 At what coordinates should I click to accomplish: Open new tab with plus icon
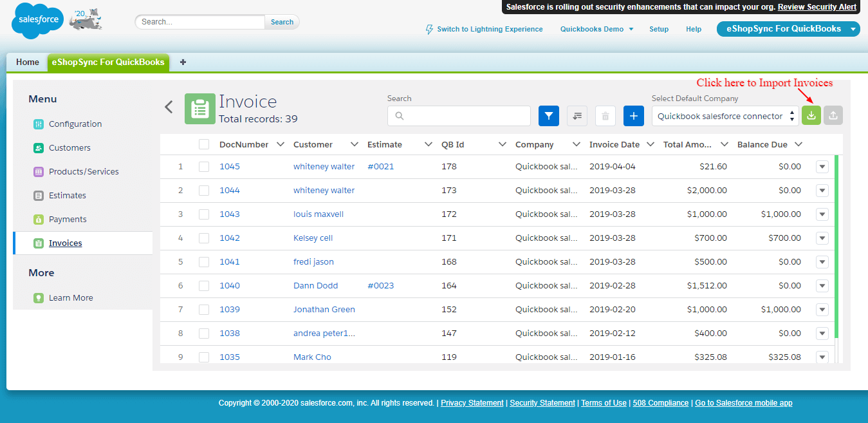(x=183, y=62)
